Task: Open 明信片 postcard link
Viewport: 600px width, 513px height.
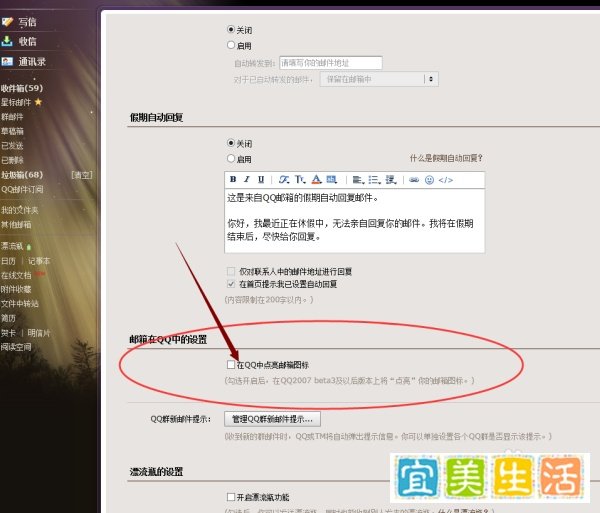Action: pyautogui.click(x=39, y=333)
